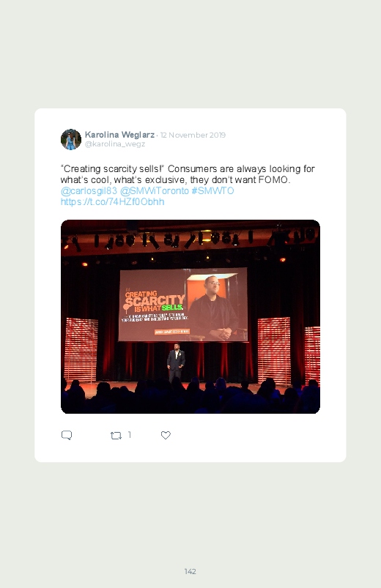Click the retweet arrows icon
381x588 pixels.
point(116,436)
